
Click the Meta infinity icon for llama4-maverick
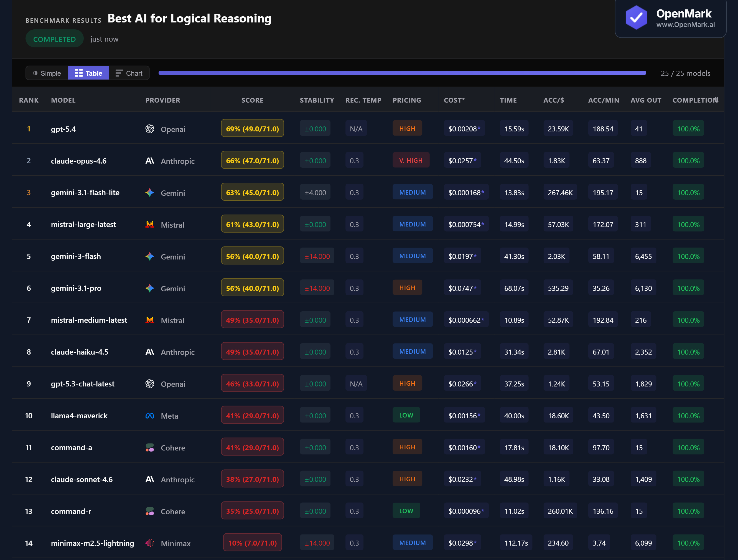pyautogui.click(x=150, y=416)
